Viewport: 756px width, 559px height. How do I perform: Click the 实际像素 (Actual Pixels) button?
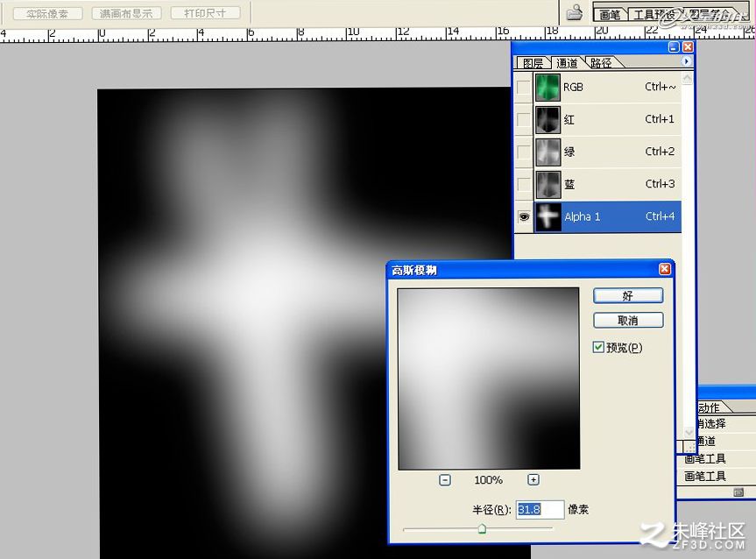pos(47,13)
